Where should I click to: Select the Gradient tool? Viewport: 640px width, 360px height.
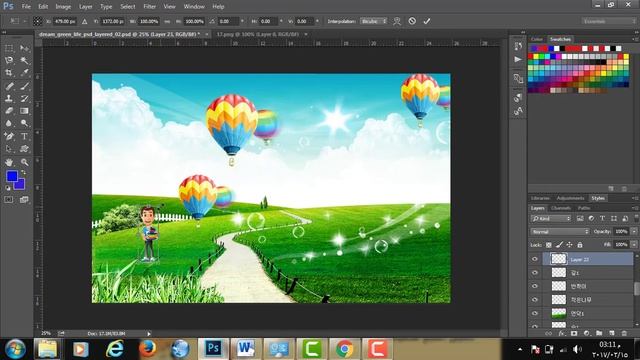(x=24, y=111)
